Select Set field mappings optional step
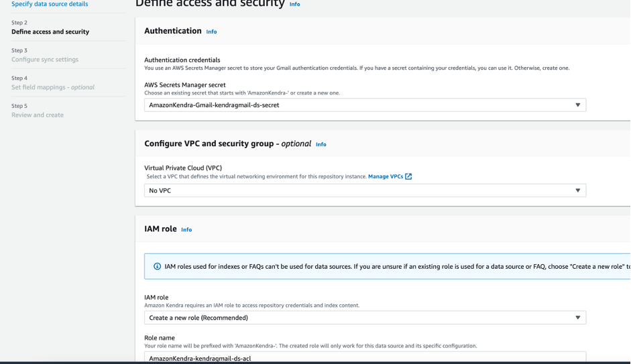Image resolution: width=631 pixels, height=364 pixels. 53,87
